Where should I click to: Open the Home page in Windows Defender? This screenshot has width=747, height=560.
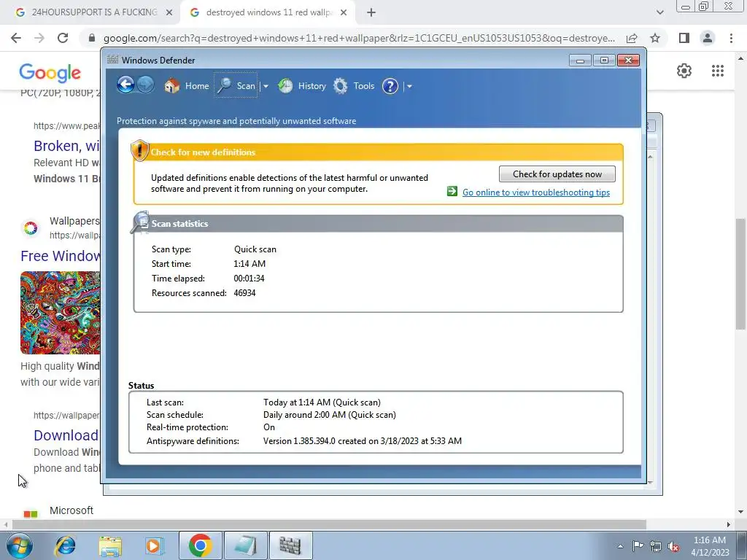coord(187,86)
